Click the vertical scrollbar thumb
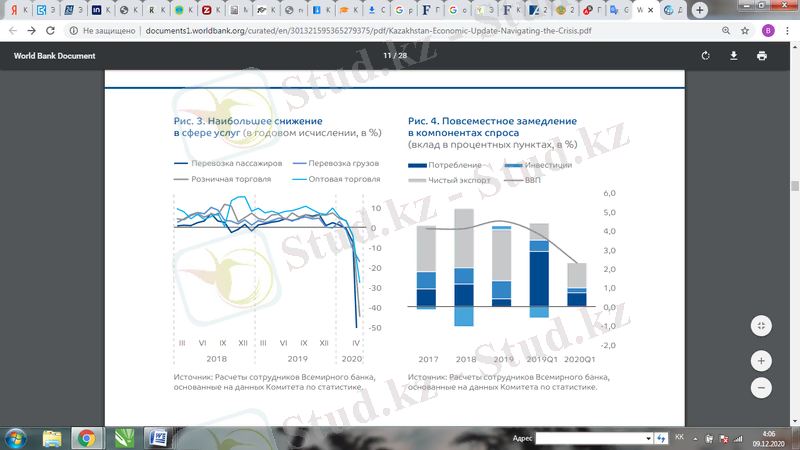The height and width of the screenshot is (450, 800). [795, 186]
